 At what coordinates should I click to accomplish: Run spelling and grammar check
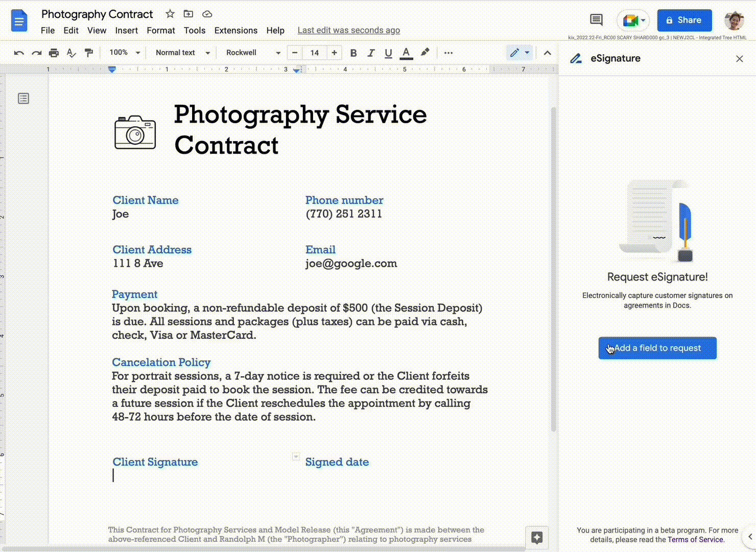71,53
